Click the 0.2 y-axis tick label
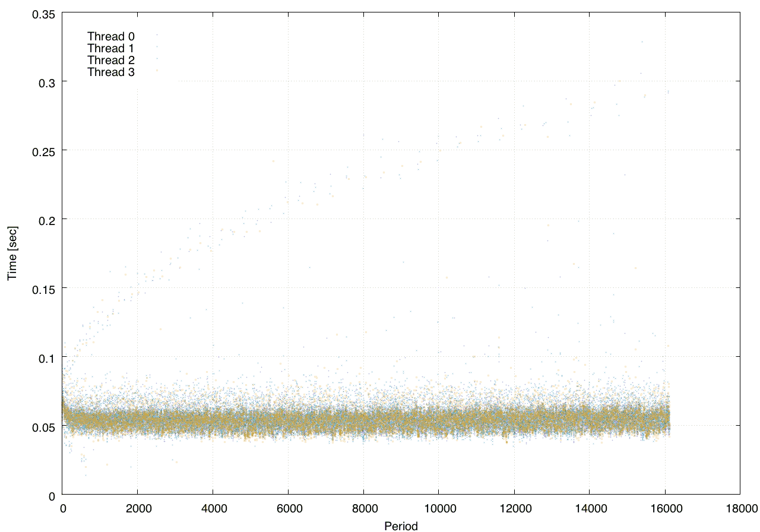The height and width of the screenshot is (532, 760). 47,220
